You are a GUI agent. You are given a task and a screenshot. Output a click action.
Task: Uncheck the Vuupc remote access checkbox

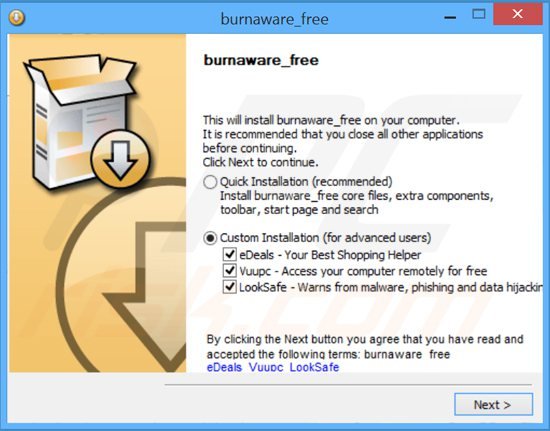pyautogui.click(x=229, y=270)
